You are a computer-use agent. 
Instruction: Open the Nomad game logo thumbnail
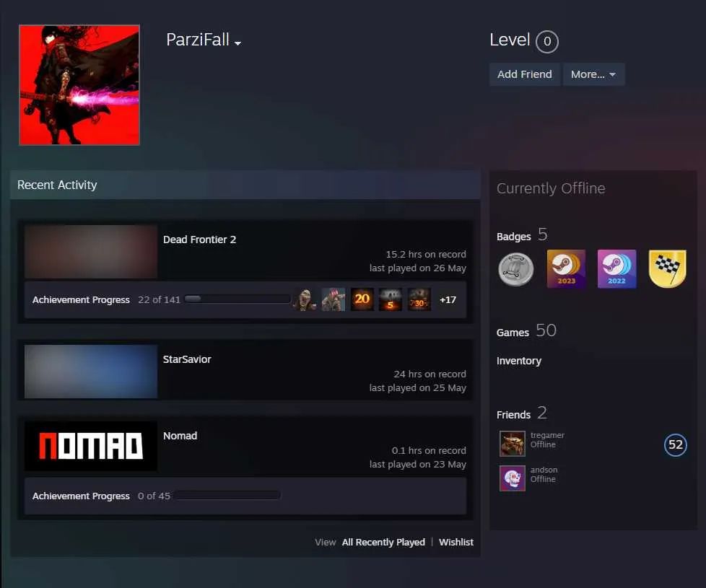91,447
